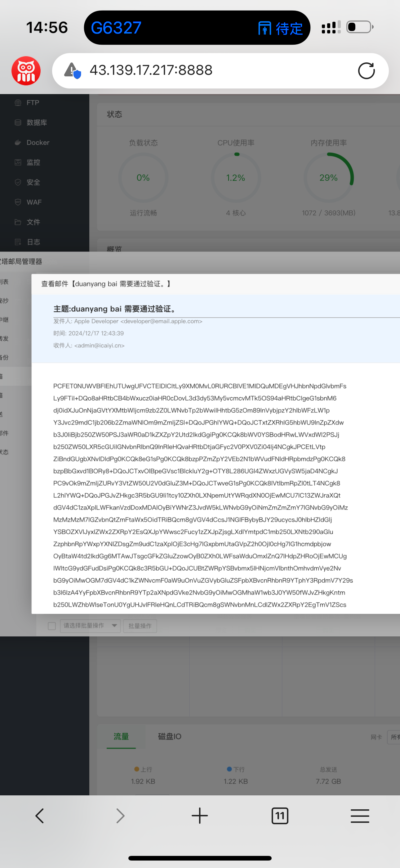The width and height of the screenshot is (400, 868).
Task: Switch to the 流量 tab
Action: coord(121,737)
